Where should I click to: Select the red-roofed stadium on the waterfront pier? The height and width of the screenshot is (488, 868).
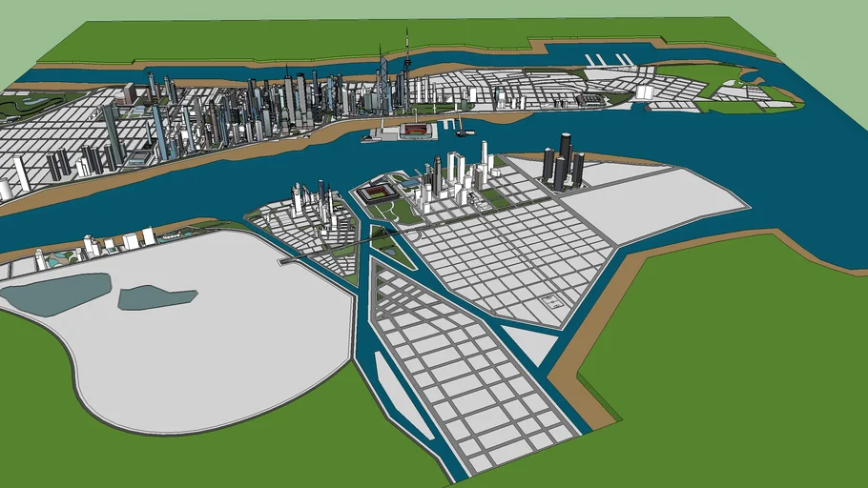pyautogui.click(x=417, y=130)
